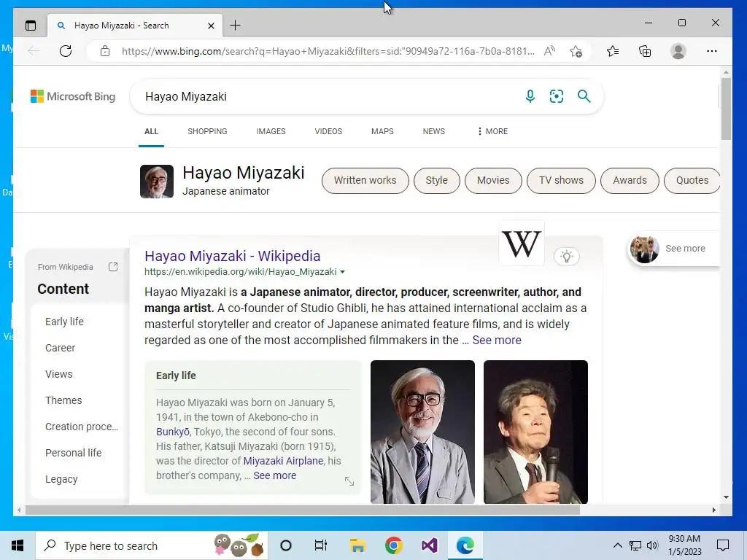The width and height of the screenshot is (747, 560).
Task: Click the TV shows pill button
Action: 561,181
